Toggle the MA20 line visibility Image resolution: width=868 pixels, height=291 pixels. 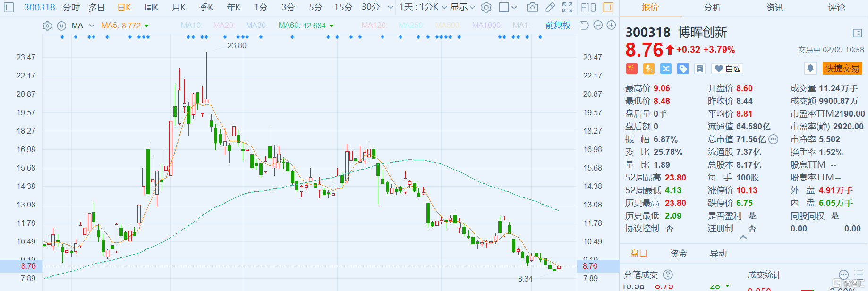(x=224, y=26)
